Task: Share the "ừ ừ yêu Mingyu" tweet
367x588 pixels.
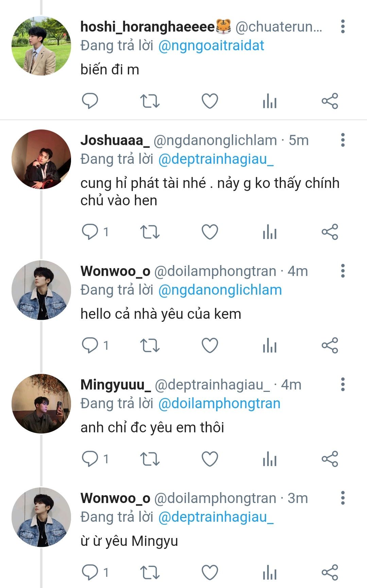Action: pos(330,573)
